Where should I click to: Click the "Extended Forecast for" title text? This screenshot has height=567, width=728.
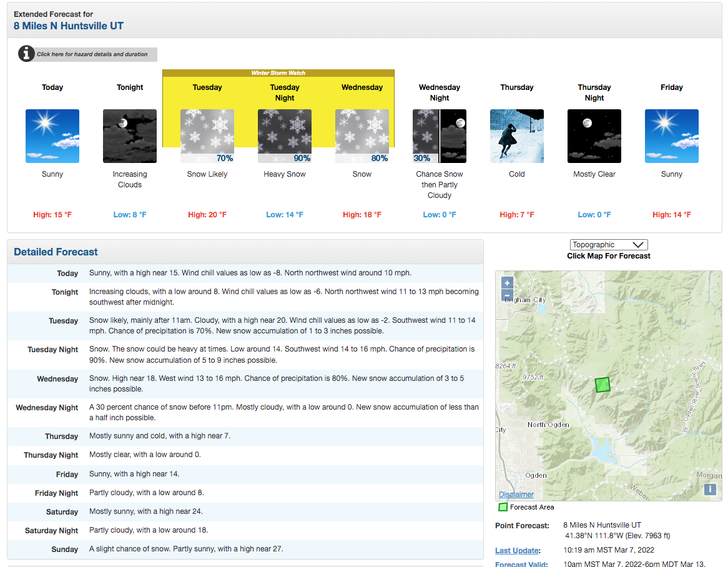point(54,14)
